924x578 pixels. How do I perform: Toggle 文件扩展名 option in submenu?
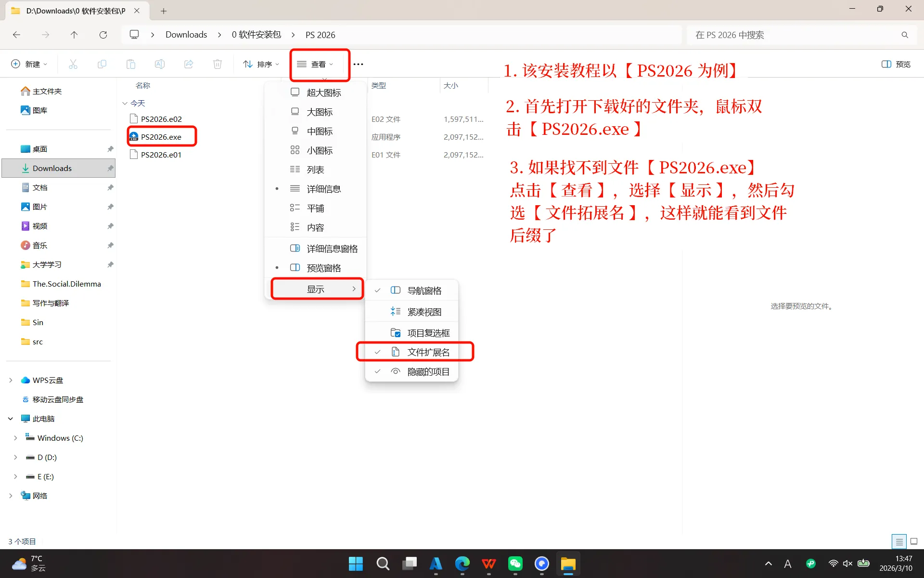pyautogui.click(x=428, y=352)
